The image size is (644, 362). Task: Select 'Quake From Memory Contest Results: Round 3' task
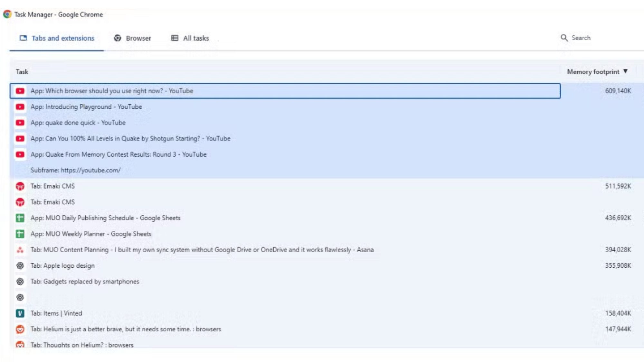[x=118, y=154]
